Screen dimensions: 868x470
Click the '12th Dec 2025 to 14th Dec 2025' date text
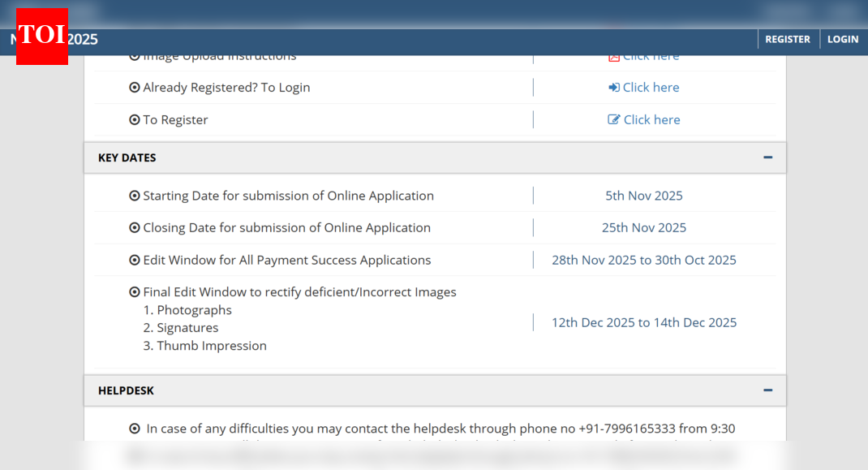644,322
